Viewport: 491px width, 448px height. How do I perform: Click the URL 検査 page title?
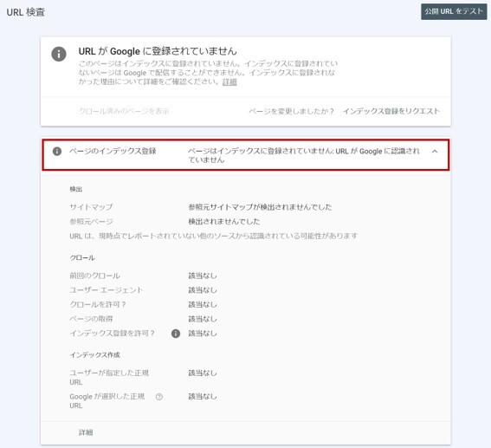tap(26, 12)
